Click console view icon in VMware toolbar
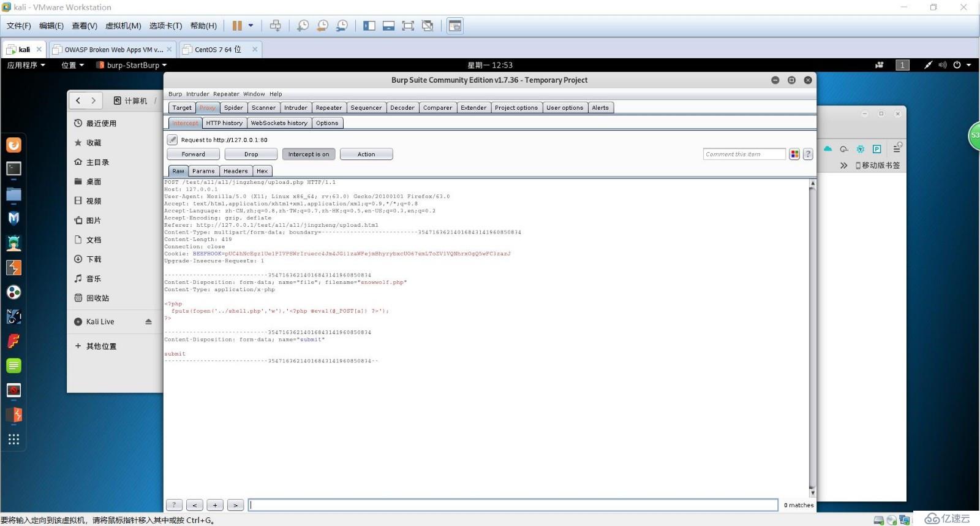980x526 pixels. (x=455, y=26)
